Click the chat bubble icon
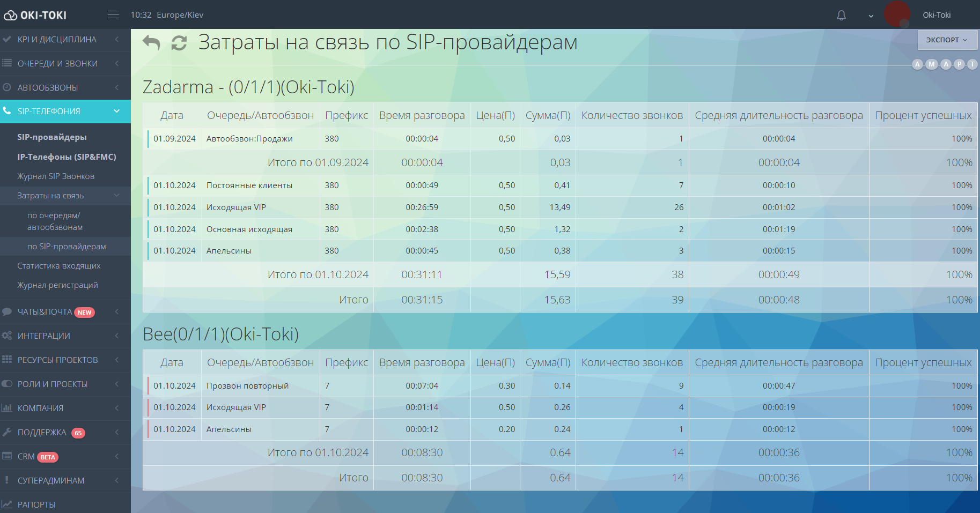 pos(7,311)
